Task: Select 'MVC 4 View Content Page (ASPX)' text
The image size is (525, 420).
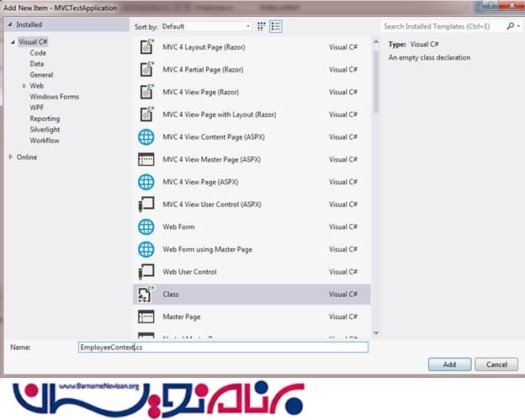Action: click(x=214, y=137)
